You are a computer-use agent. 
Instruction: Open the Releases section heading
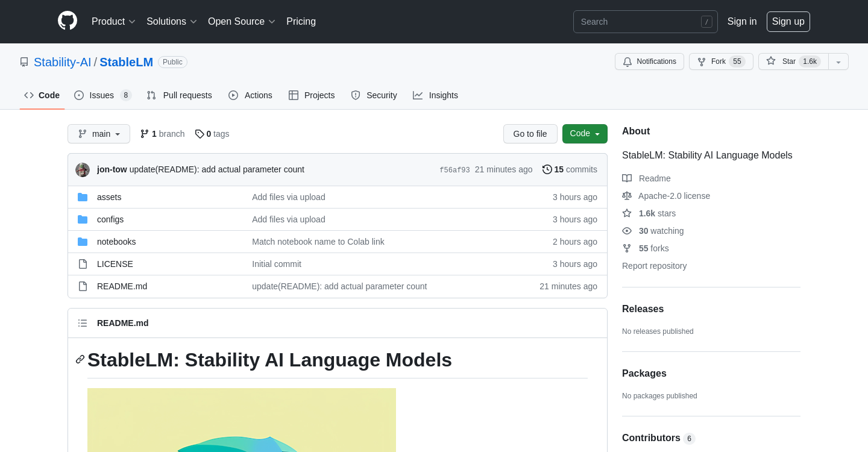point(643,309)
